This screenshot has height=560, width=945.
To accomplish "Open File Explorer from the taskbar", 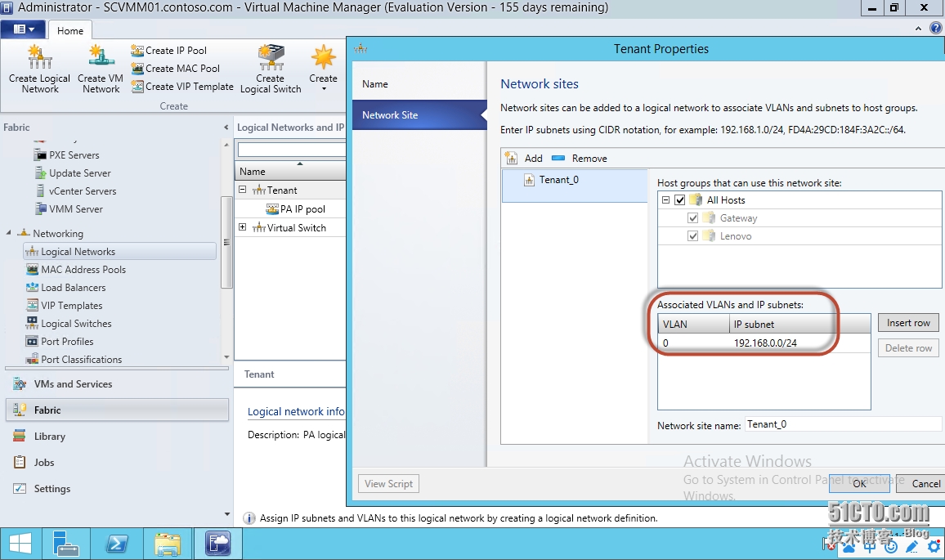I will (167, 544).
